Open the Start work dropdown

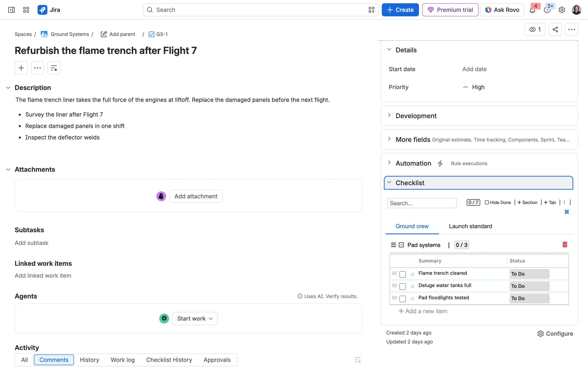(195, 318)
